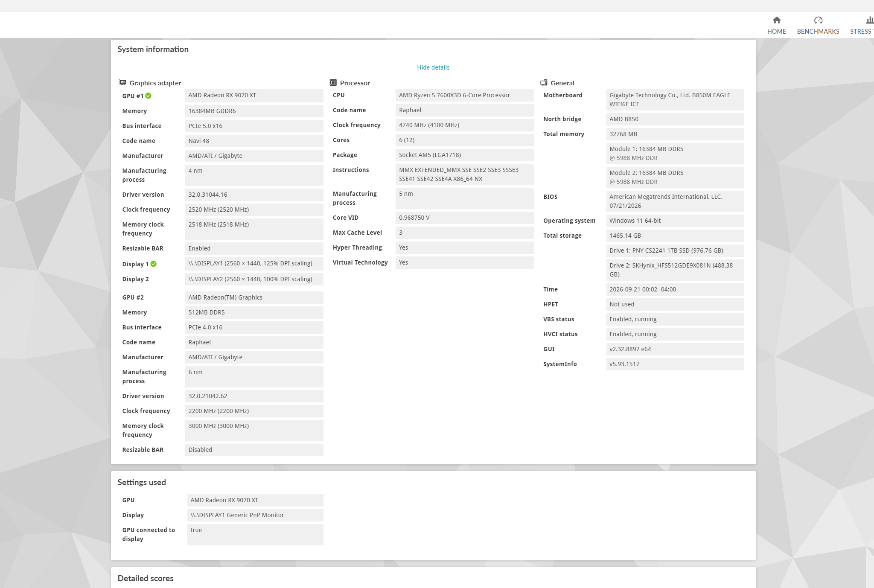This screenshot has height=588, width=874.
Task: Click the Graphics adapter section icon
Action: pos(123,82)
